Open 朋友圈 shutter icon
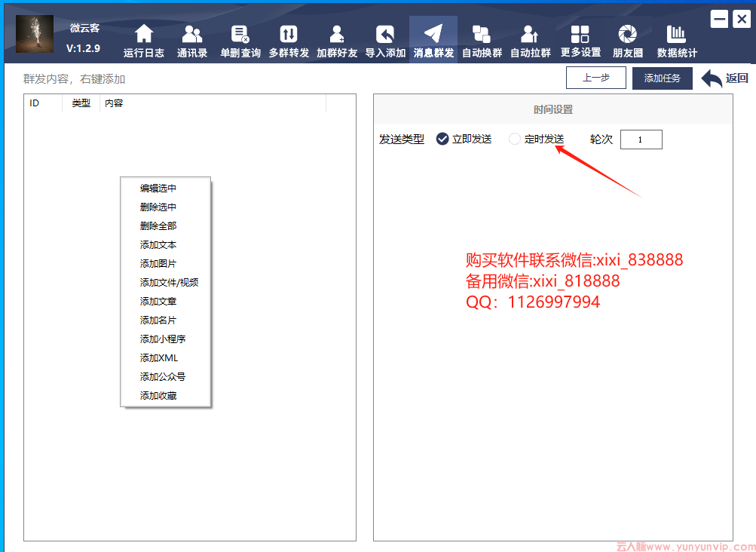The height and width of the screenshot is (552, 756). (x=627, y=34)
